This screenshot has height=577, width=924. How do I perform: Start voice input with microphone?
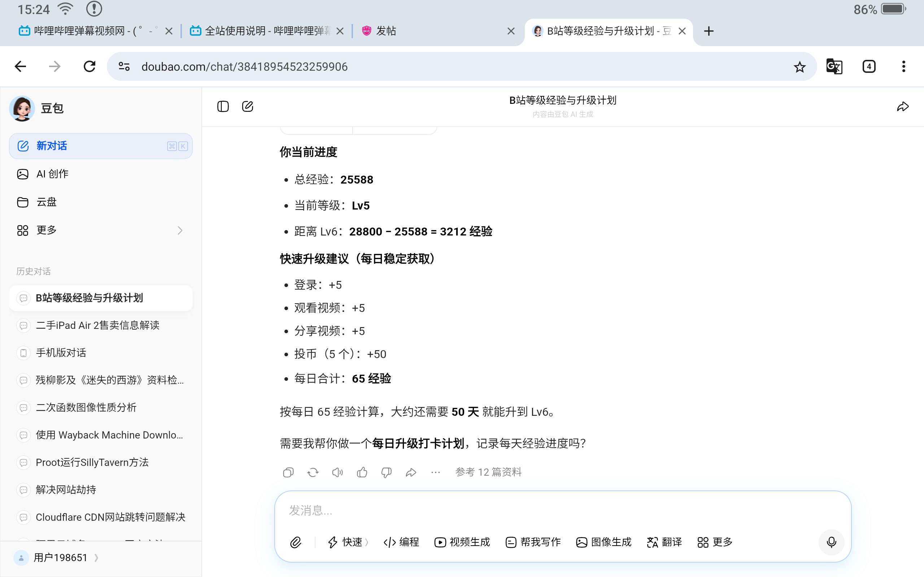click(831, 542)
